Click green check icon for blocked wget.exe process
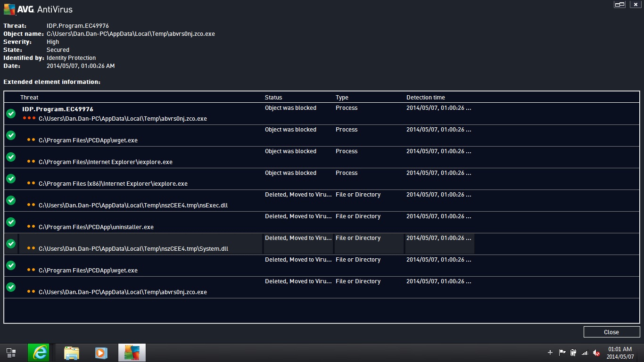 coord(11,135)
